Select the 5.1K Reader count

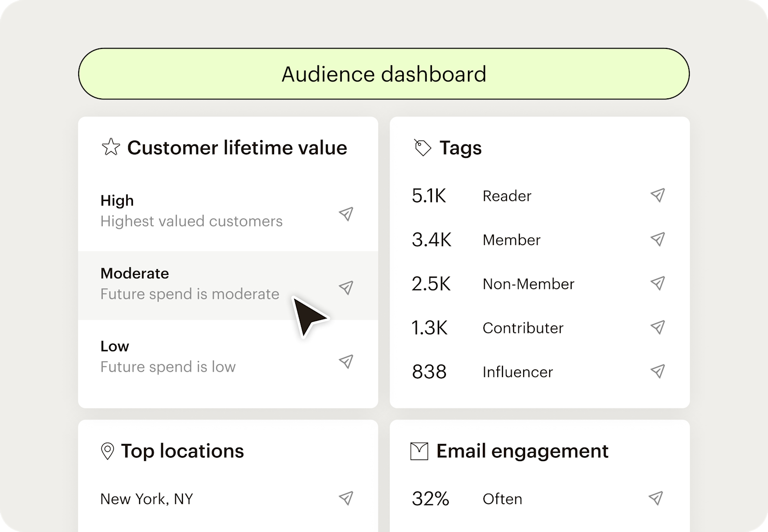(x=429, y=196)
